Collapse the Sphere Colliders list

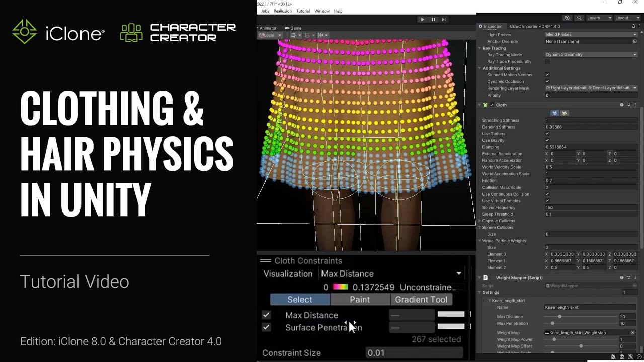[480, 227]
